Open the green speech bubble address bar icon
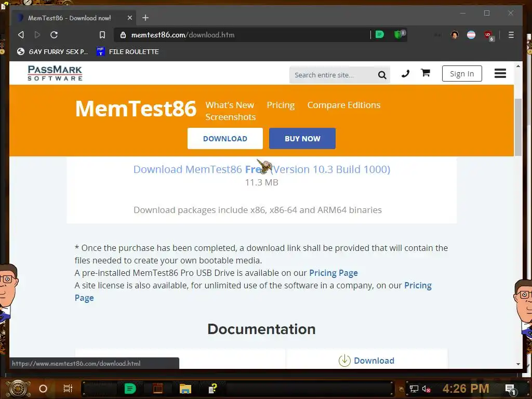Screen dimensions: 532x399 pyautogui.click(x=380, y=35)
